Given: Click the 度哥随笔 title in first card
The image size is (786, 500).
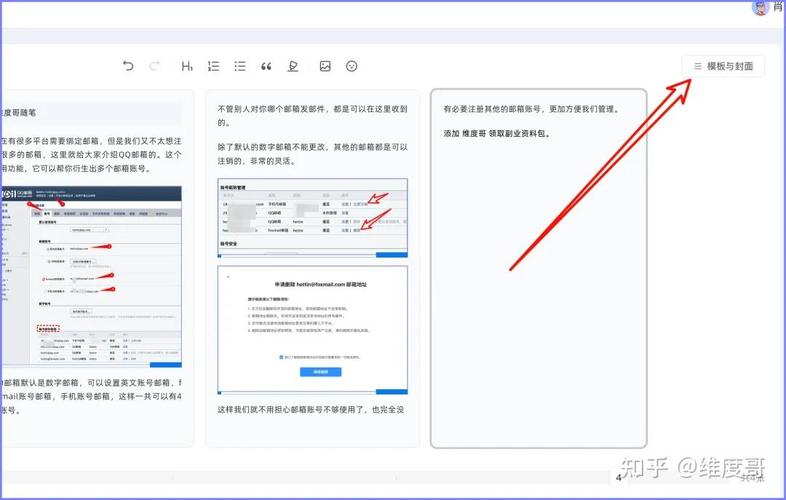Looking at the screenshot, I should pos(19,113).
